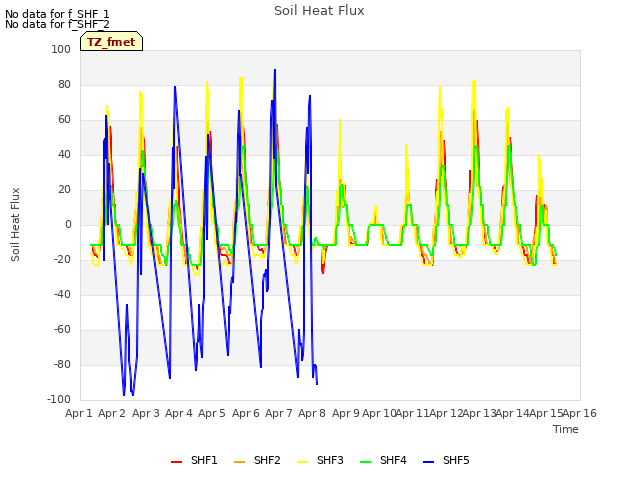Click the SHF5 legend label
This screenshot has height=480, width=640.
click(x=456, y=460)
